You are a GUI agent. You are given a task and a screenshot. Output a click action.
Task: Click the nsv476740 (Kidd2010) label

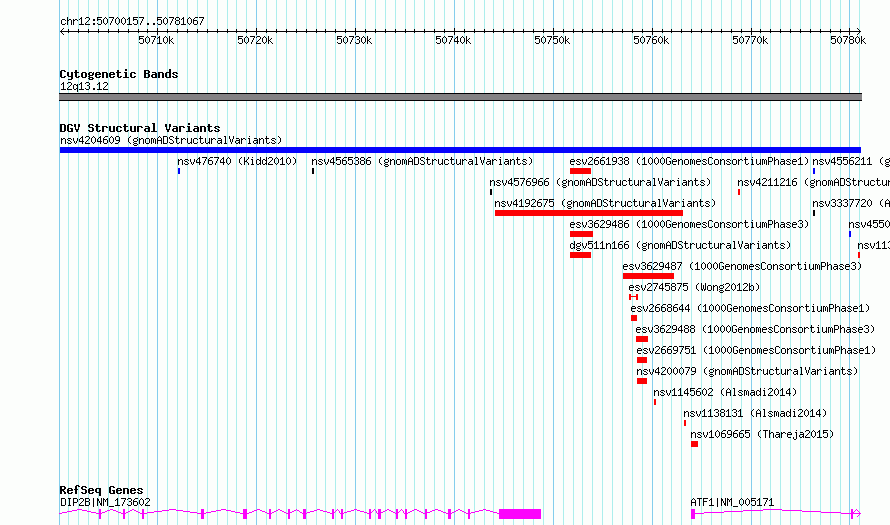pyautogui.click(x=237, y=161)
